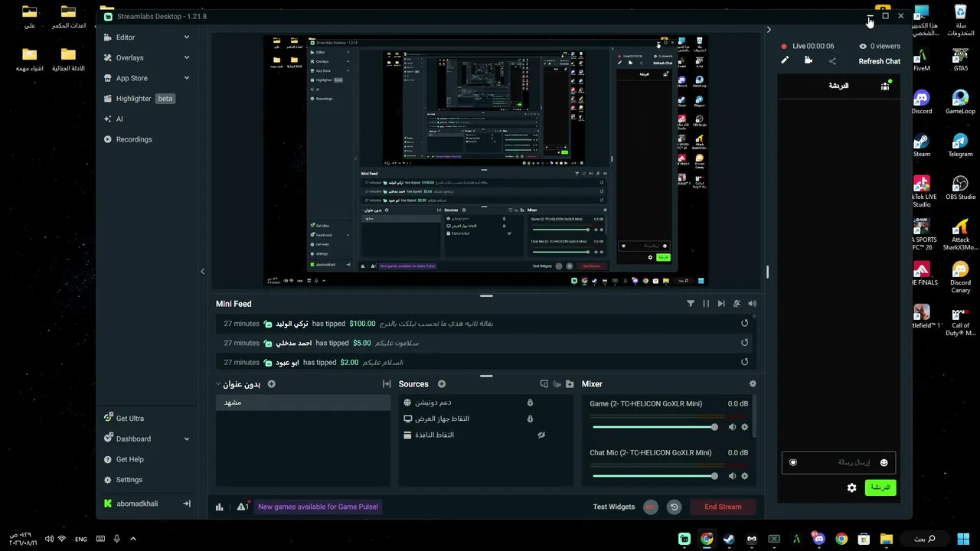Viewport: 980px width, 551px height.
Task: Add a new source with plus icon
Action: coord(441,384)
